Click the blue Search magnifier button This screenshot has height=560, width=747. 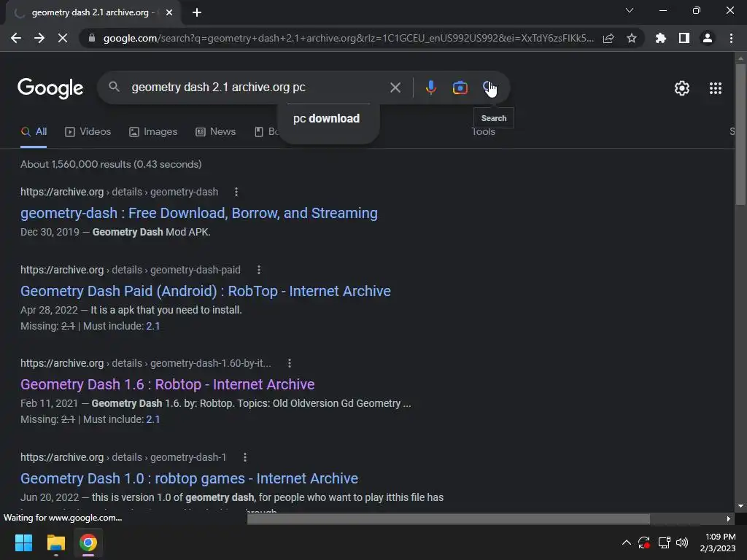[489, 87]
